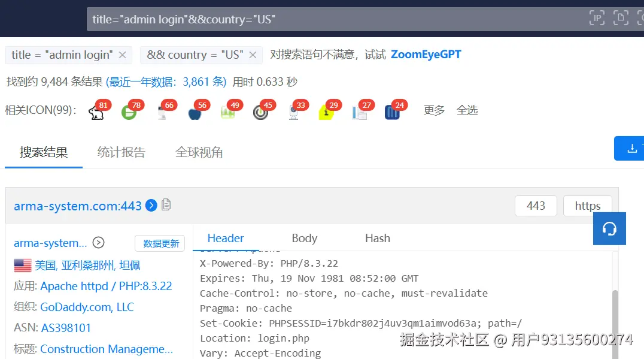This screenshot has width=644, height=359.
Task: Click the blue download button
Action: [629, 148]
